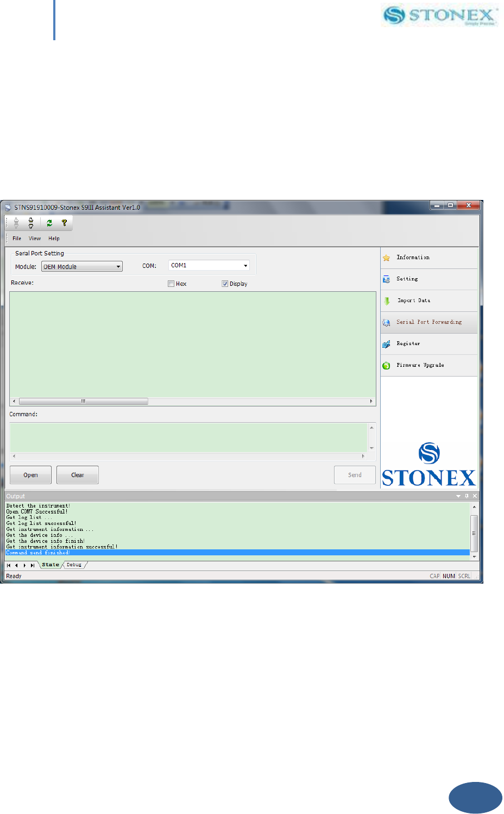Select 'Get log list successful!' output line

tap(41, 523)
